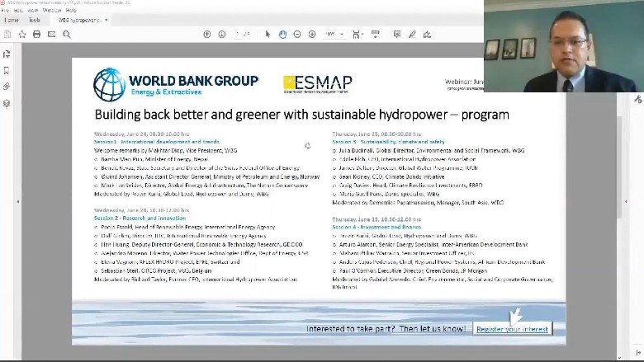Expand the right tools pane arrow
This screenshot has width=644, height=362.
pos(626,202)
